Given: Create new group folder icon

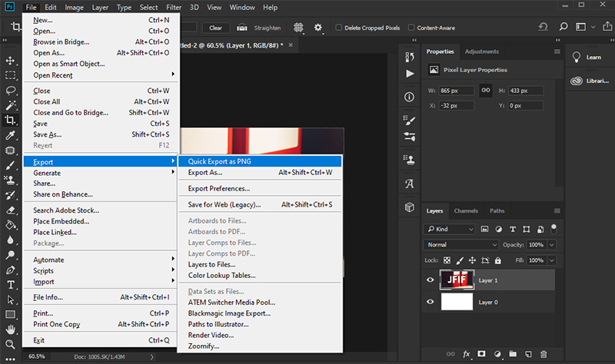Looking at the screenshot, I should [x=513, y=354].
